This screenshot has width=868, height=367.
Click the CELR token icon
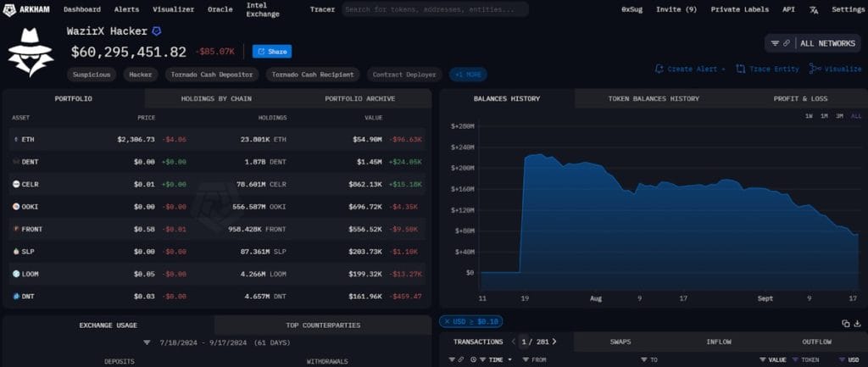[x=16, y=184]
